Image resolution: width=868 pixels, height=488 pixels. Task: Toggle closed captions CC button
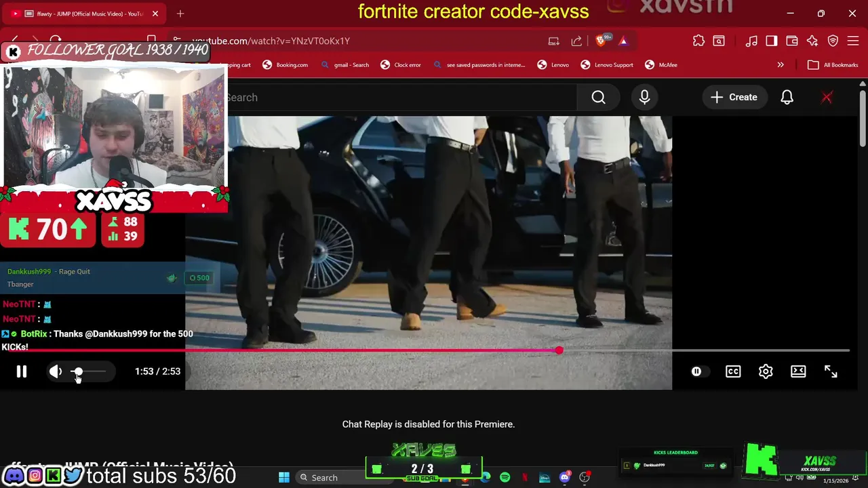click(733, 371)
